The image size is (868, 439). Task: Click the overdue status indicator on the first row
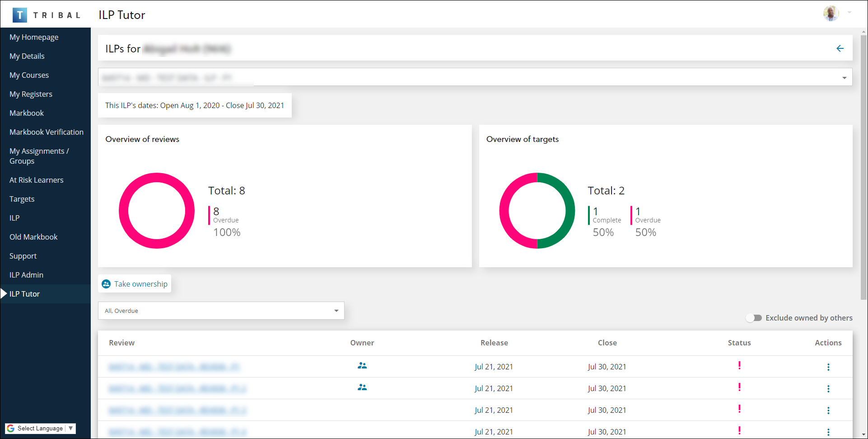(x=739, y=366)
